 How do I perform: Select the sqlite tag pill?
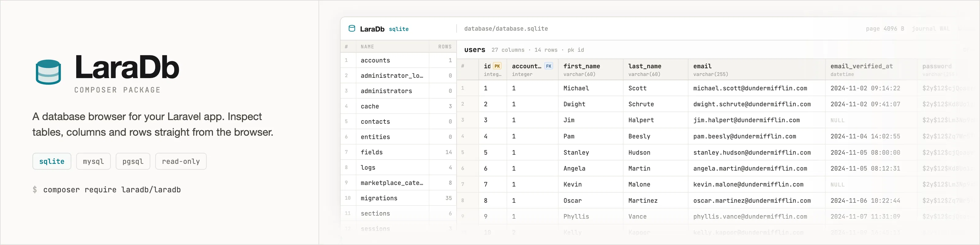pos(52,161)
